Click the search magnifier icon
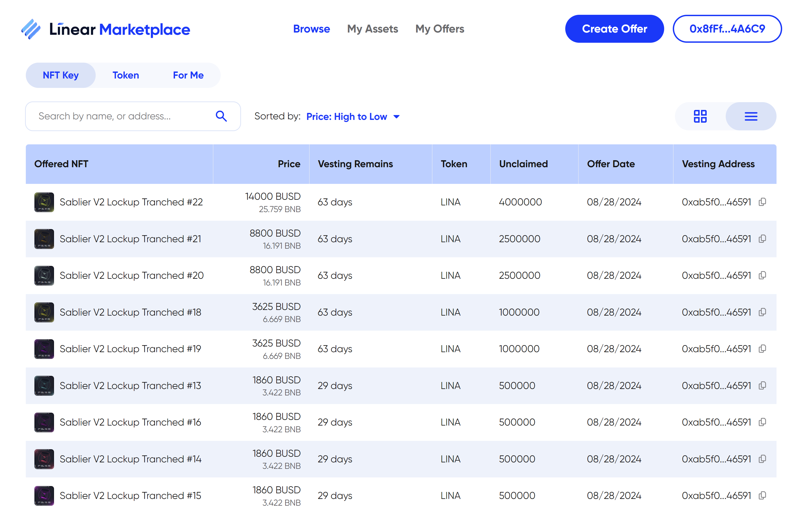The width and height of the screenshot is (812, 507). [x=221, y=116]
